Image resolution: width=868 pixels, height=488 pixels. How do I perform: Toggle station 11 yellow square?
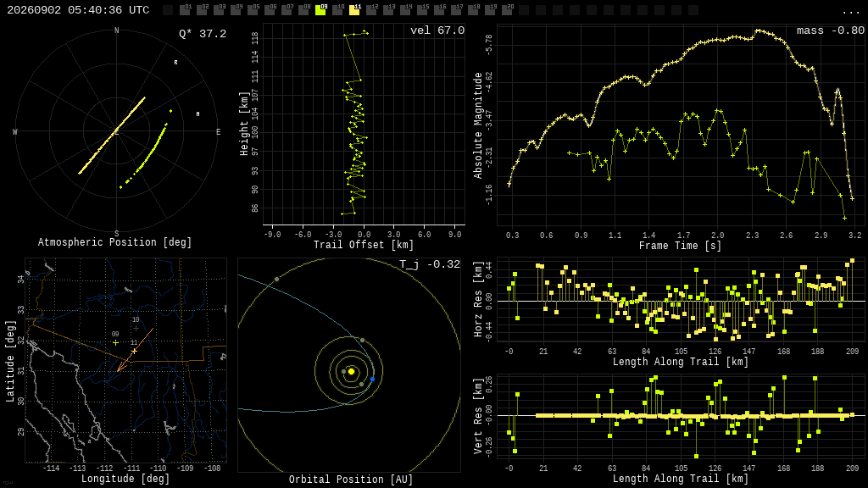355,10
